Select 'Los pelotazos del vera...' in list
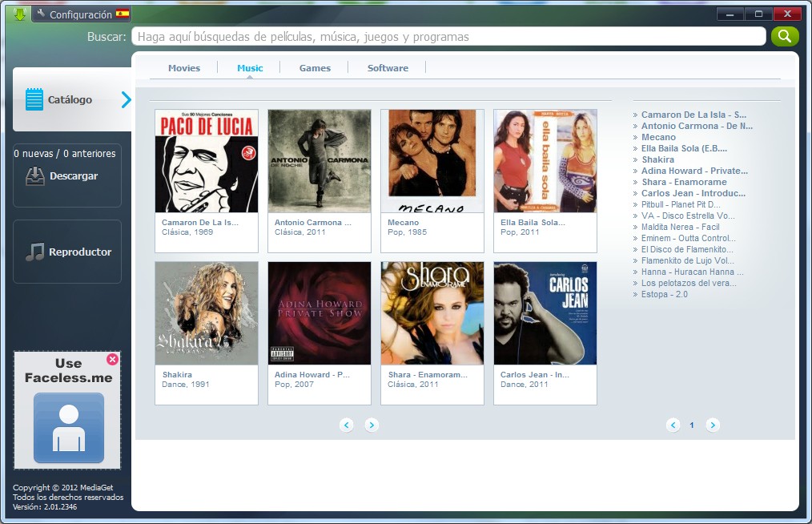The height and width of the screenshot is (524, 812). pyautogui.click(x=688, y=283)
